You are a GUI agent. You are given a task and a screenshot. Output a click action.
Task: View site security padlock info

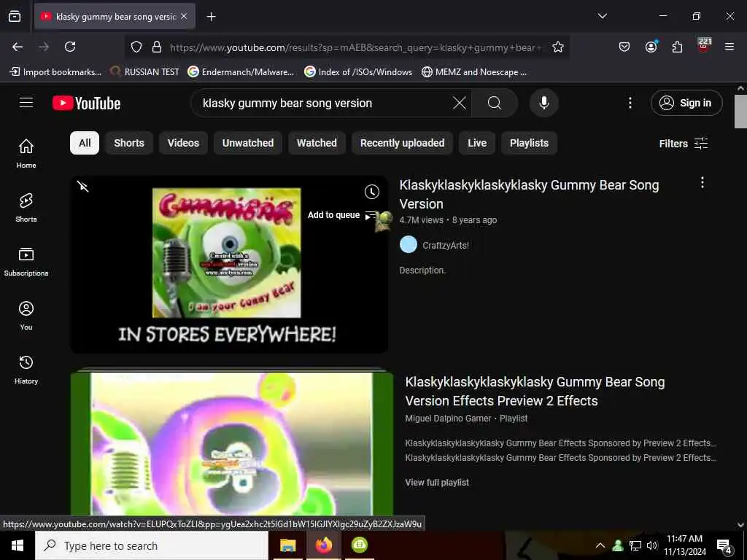pyautogui.click(x=157, y=47)
